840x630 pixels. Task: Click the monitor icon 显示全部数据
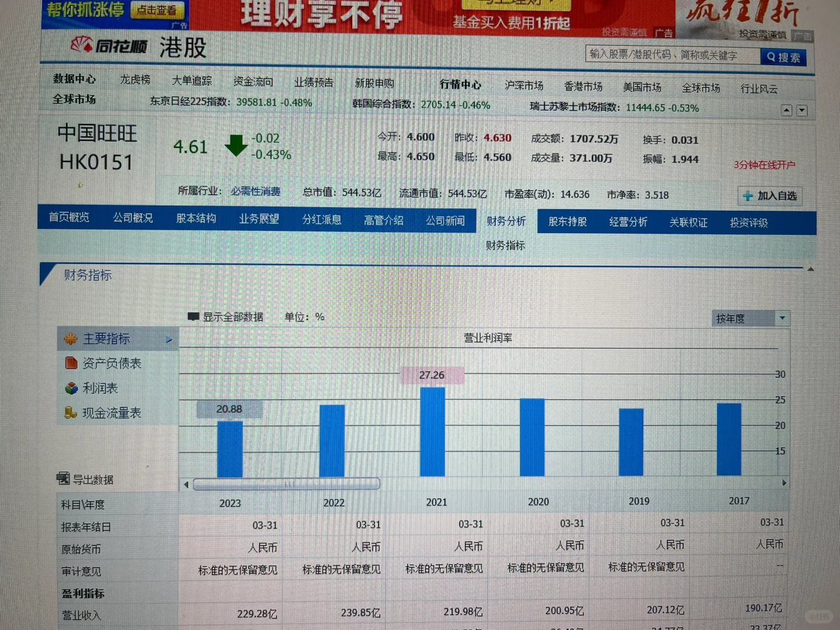[x=194, y=317]
